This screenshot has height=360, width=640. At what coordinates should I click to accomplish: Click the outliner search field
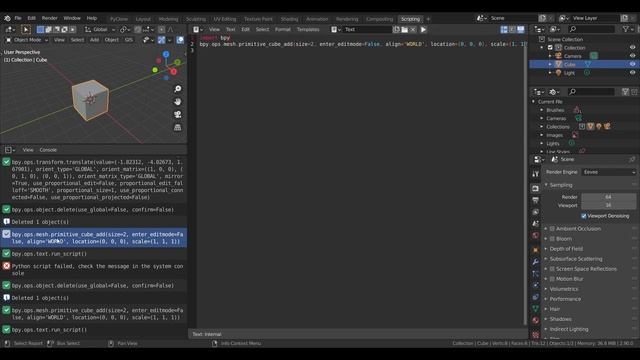591,29
